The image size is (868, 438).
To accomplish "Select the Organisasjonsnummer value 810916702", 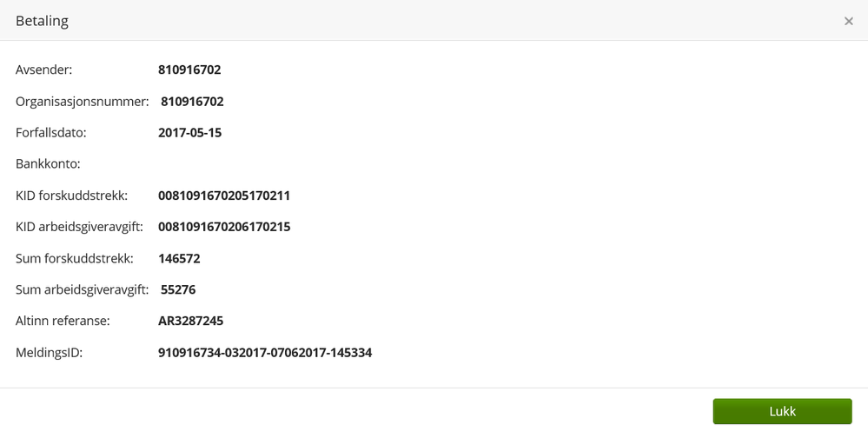I will click(x=192, y=102).
